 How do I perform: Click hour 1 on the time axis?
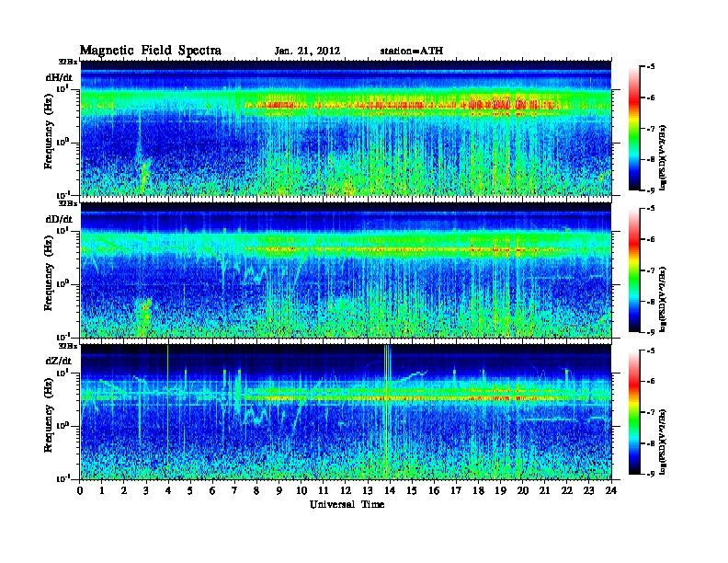click(102, 491)
